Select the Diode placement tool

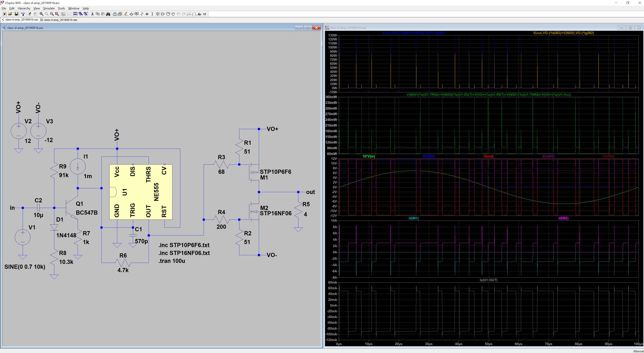pos(157,14)
